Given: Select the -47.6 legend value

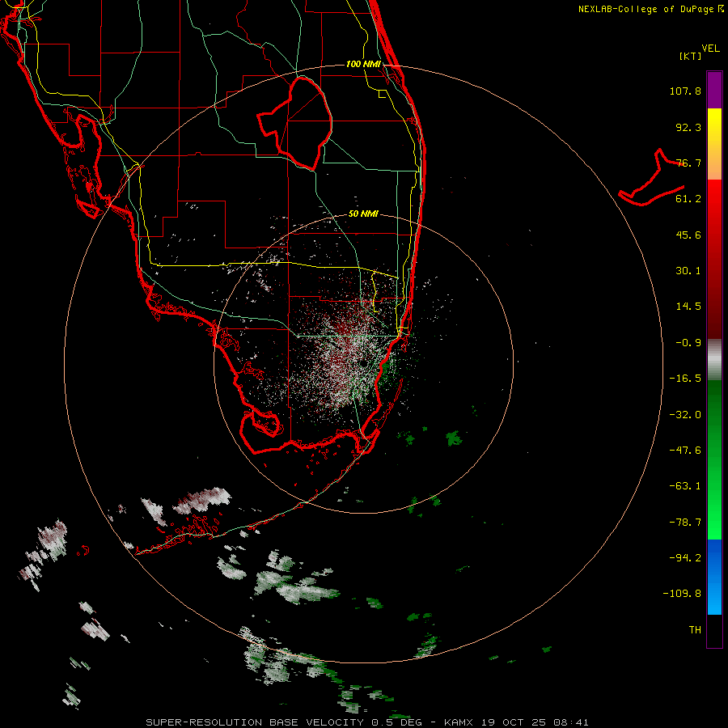Looking at the screenshot, I should [685, 451].
